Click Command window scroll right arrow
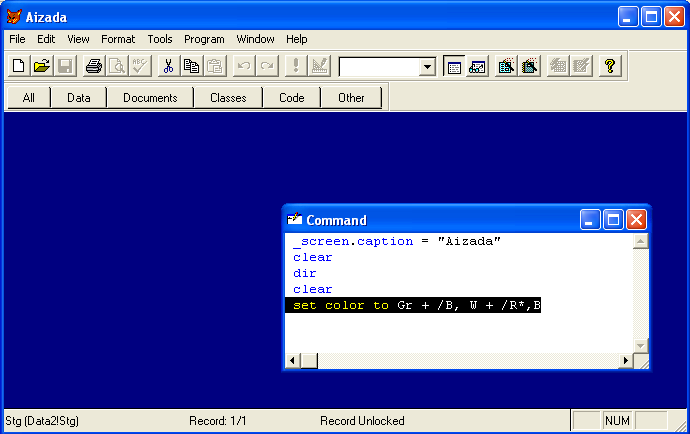The width and height of the screenshot is (690, 434). [626, 361]
